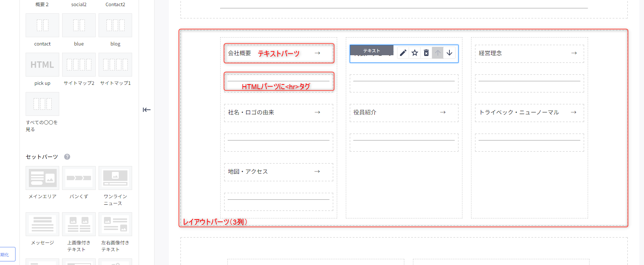Move the part up with up arrow
The image size is (644, 265).
point(438,53)
